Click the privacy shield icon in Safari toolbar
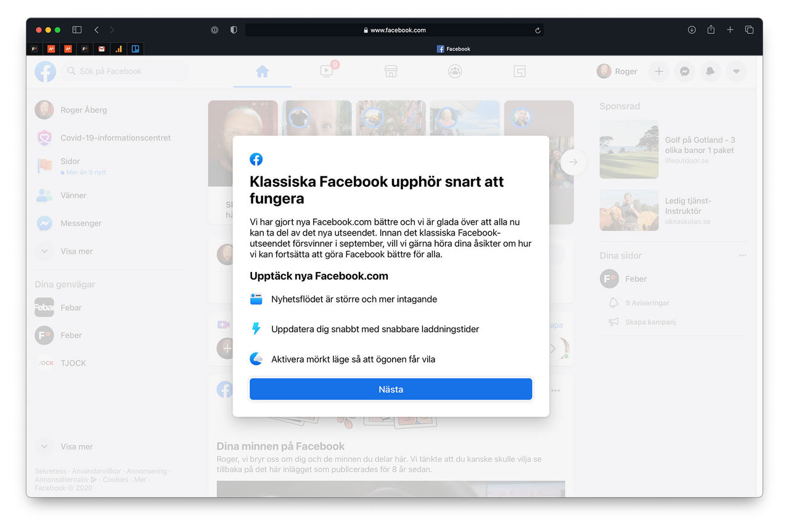Image resolution: width=789 pixels, height=532 pixels. click(234, 30)
